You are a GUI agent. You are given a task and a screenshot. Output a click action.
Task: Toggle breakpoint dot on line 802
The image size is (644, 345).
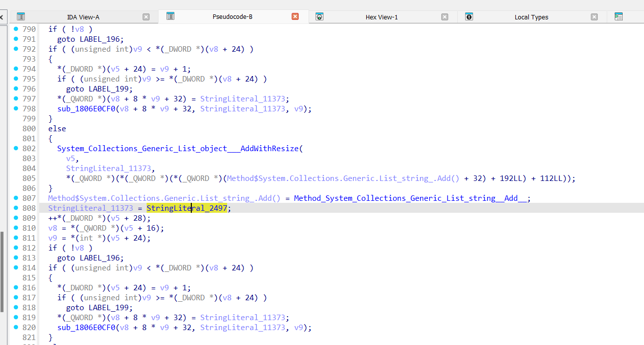(16, 148)
